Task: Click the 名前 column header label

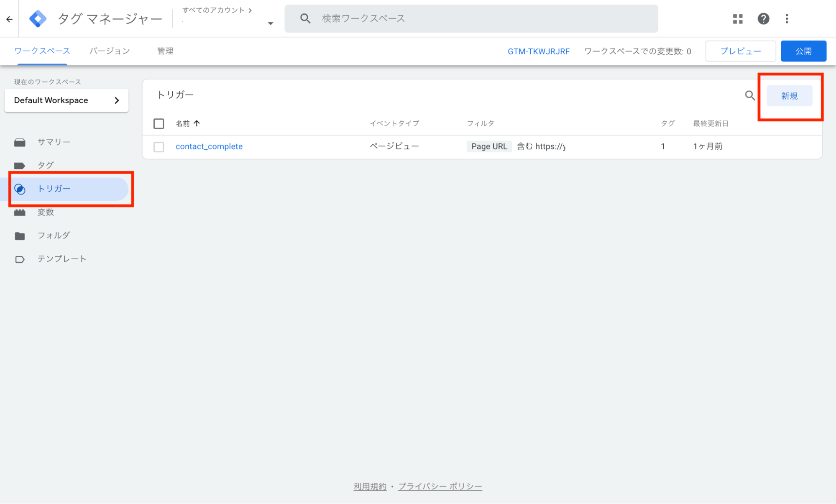Action: click(x=183, y=123)
